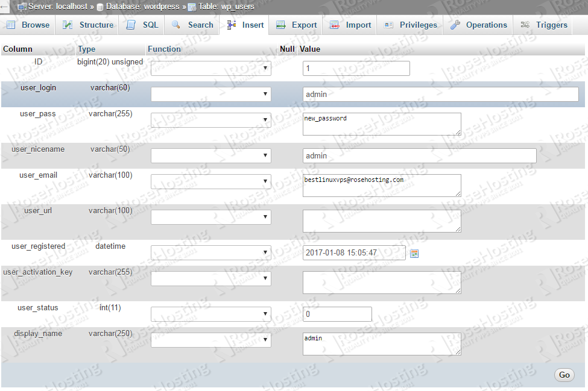Click the back arrow in the breadcrumb bar
Viewport: 588px width, 391px height.
(4, 7)
